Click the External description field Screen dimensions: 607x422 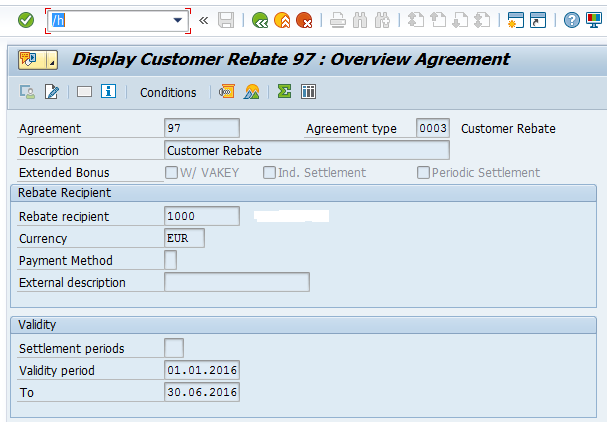click(x=237, y=282)
